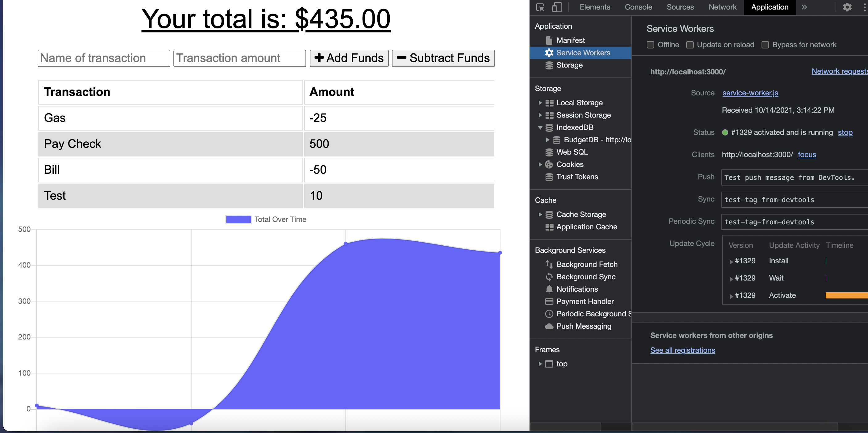The height and width of the screenshot is (433, 868).
Task: Click the Notifications bell icon
Action: [x=549, y=289]
